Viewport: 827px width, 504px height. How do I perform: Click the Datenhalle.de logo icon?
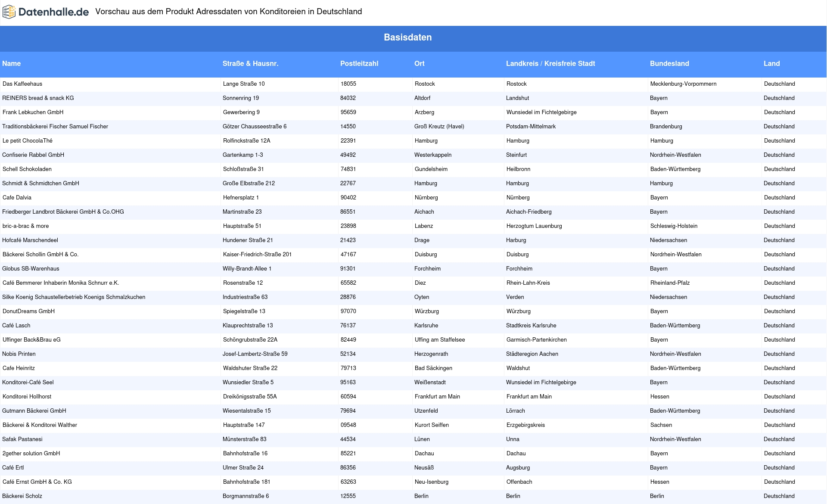(9, 12)
